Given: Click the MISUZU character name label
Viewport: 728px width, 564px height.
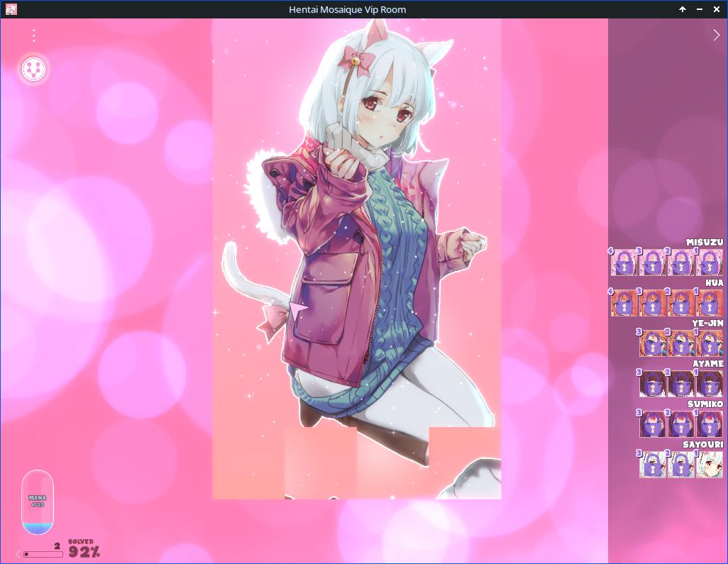Looking at the screenshot, I should pos(705,243).
